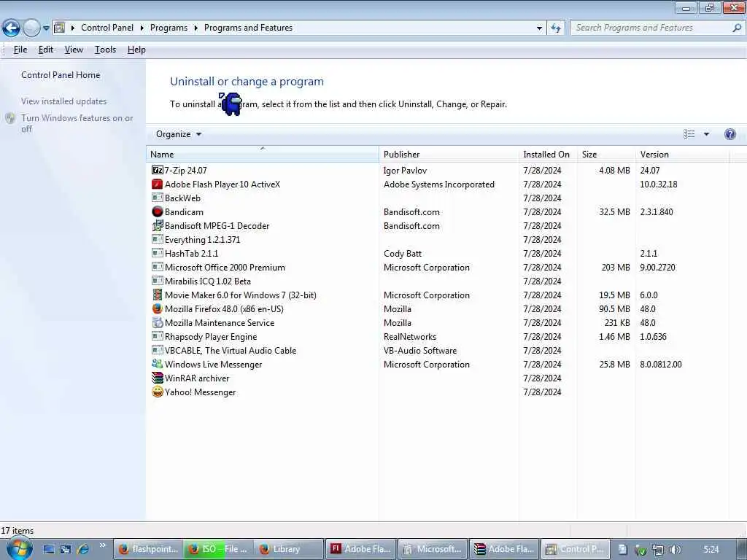Click the Bandicam red circle icon
Screen dimensions: 747x560
[158, 211]
